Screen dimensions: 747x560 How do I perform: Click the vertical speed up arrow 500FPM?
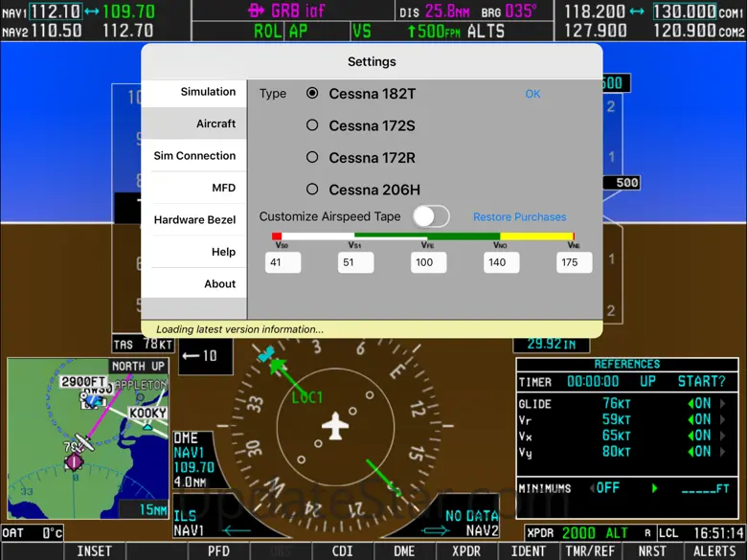click(412, 32)
